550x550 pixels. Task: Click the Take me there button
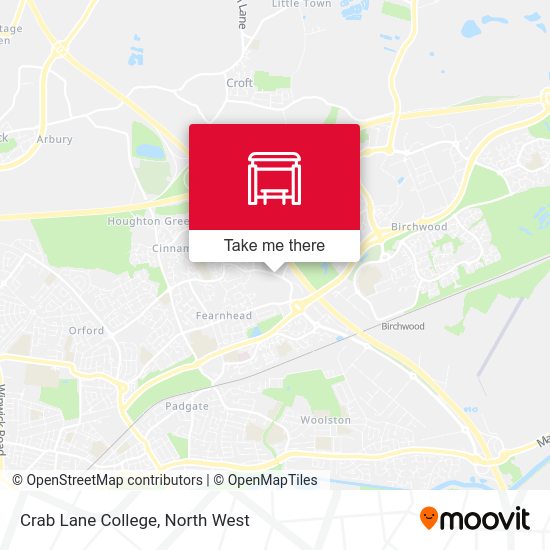[x=274, y=246]
